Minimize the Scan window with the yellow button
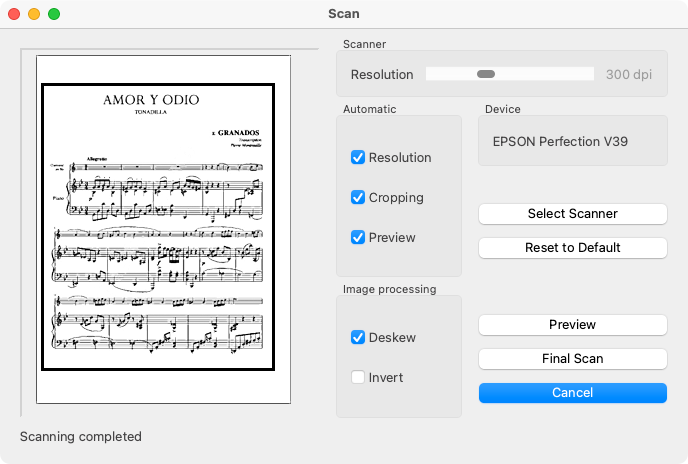Screen dimensions: 688x464 pos(34,14)
